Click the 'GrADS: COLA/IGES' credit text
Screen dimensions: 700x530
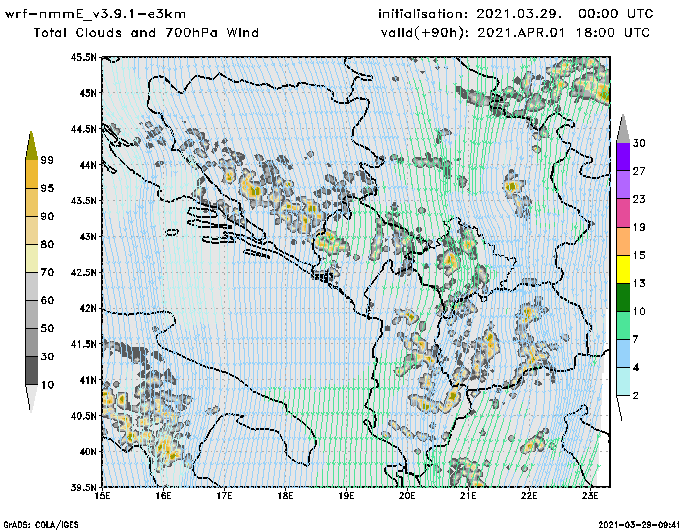click(41, 525)
